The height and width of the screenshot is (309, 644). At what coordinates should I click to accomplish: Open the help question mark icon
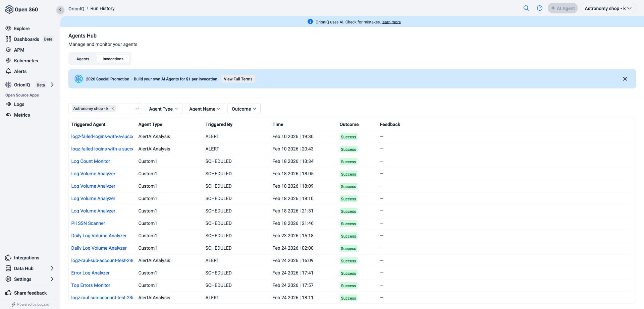click(539, 8)
